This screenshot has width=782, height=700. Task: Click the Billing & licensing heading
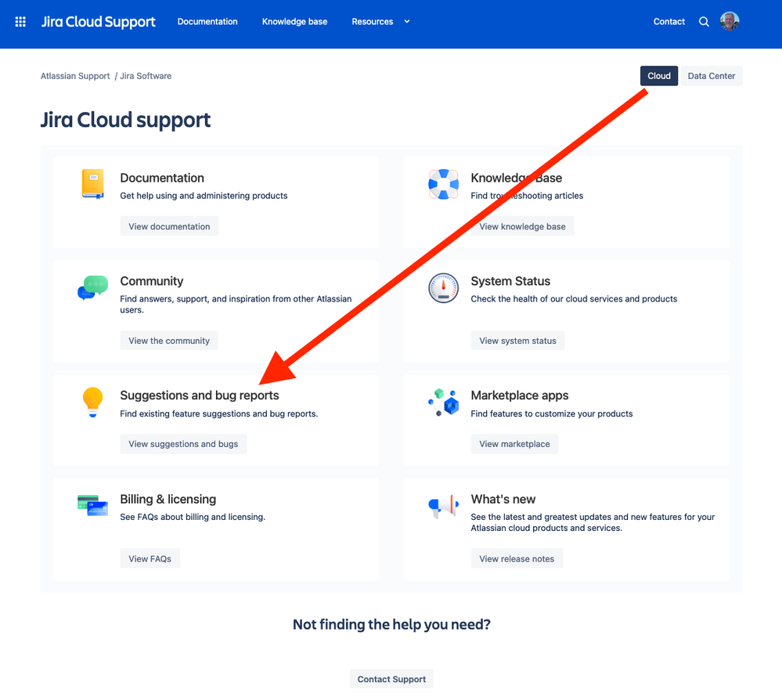point(168,499)
